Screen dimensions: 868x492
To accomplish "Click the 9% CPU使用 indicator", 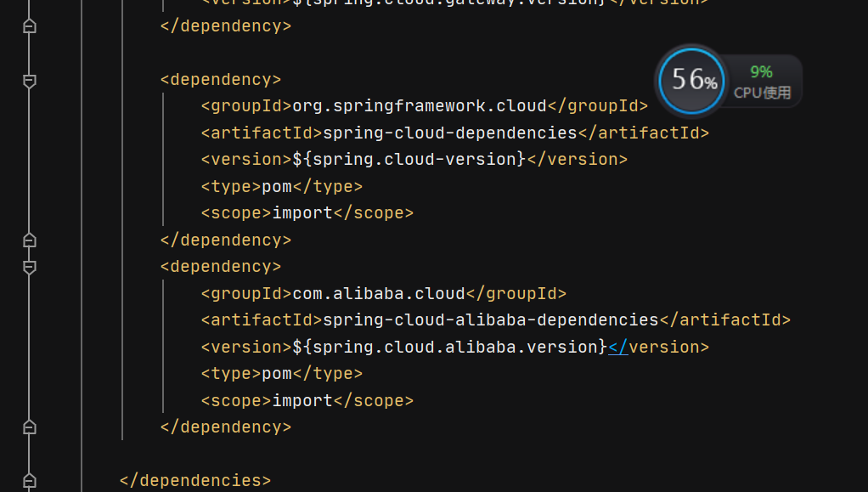I will click(763, 82).
